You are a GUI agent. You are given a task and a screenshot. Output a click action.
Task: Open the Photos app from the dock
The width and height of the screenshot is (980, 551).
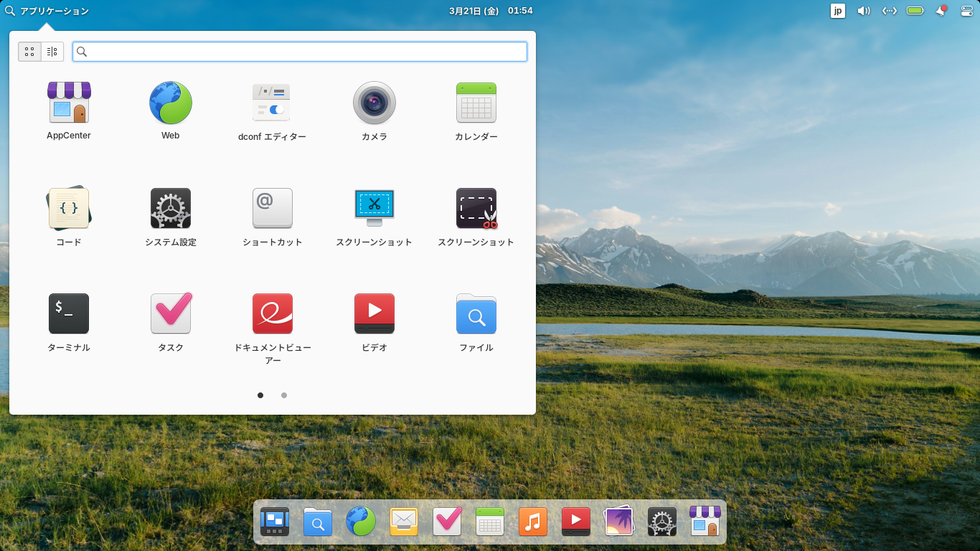618,522
